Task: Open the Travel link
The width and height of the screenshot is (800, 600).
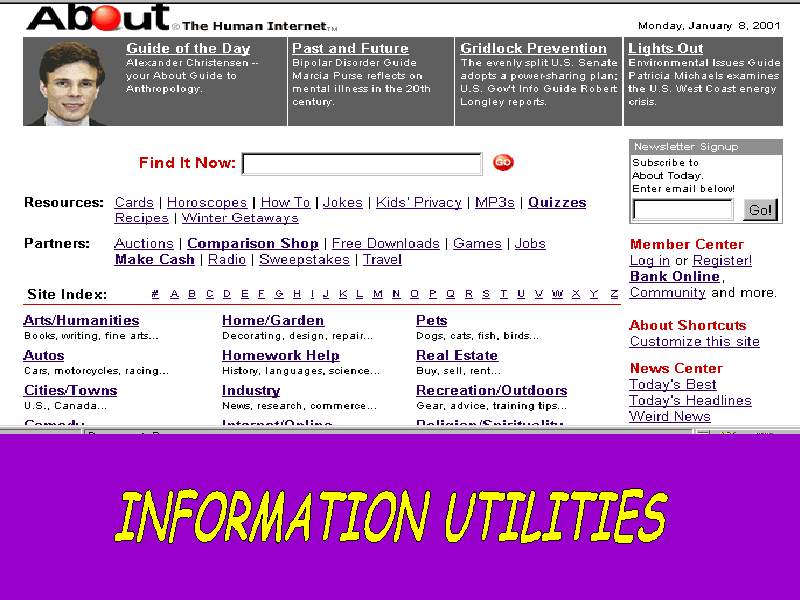Action: coord(382,260)
